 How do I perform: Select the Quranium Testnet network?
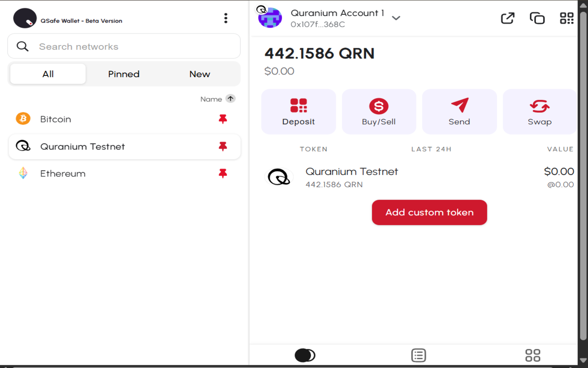[83, 146]
